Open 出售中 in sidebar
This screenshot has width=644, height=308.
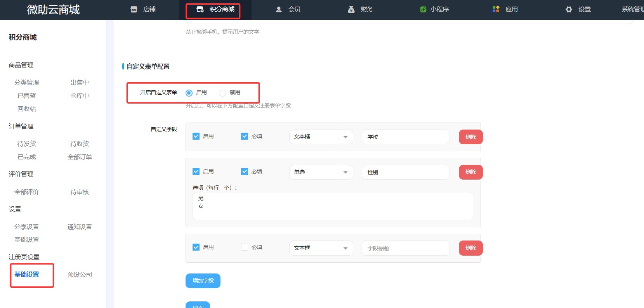(80, 83)
